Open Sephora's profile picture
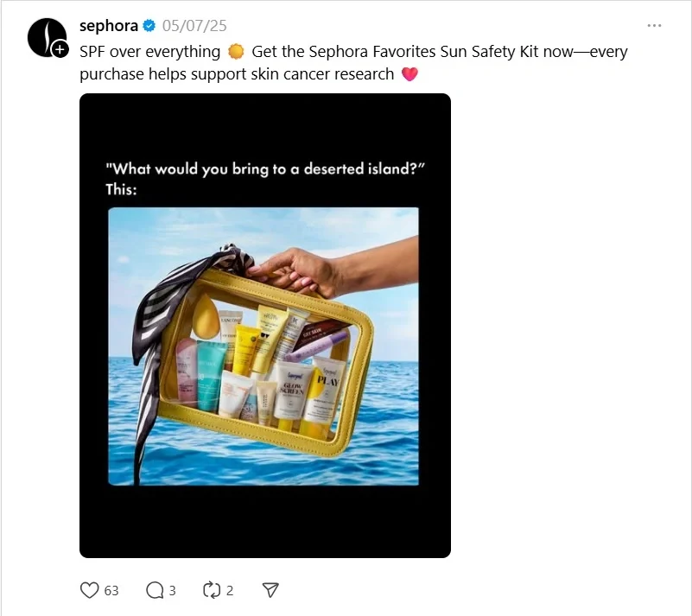 pos(47,37)
